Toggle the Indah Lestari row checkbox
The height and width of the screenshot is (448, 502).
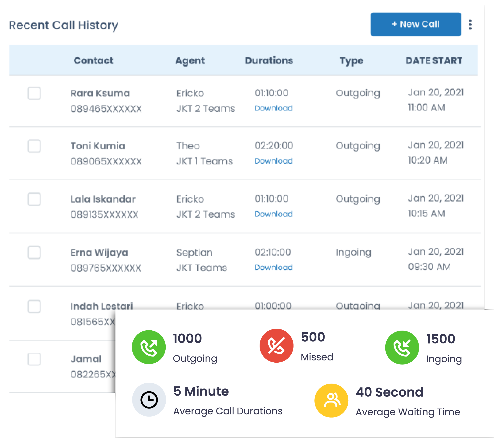[x=34, y=306]
